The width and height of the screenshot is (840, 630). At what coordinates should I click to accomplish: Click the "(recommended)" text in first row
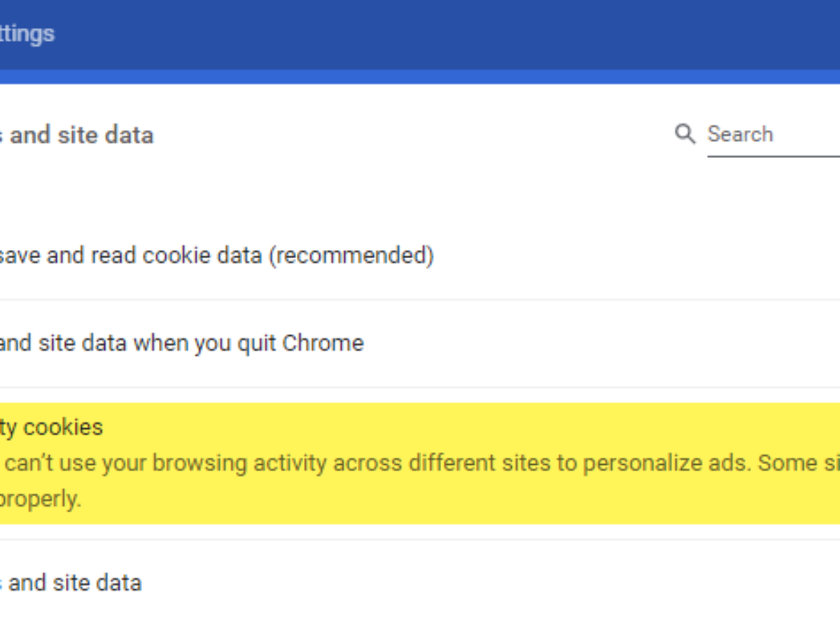[x=351, y=255]
